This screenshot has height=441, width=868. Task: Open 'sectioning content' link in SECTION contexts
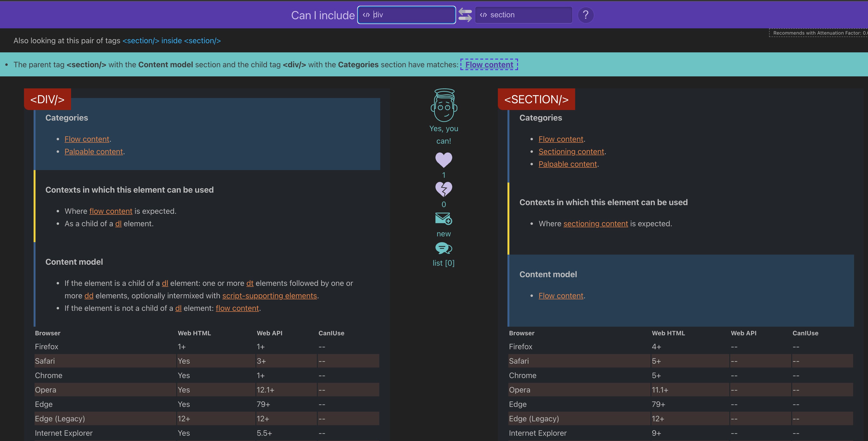coord(595,224)
